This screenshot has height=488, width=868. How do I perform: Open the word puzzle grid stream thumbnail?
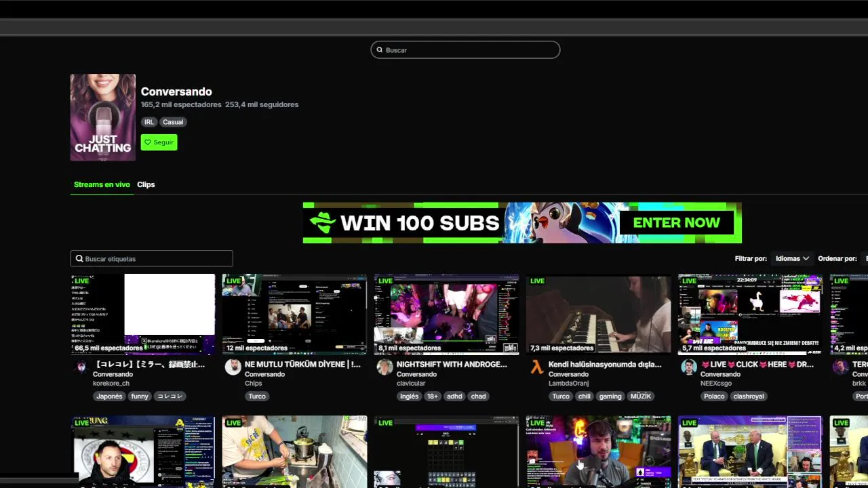tap(446, 451)
